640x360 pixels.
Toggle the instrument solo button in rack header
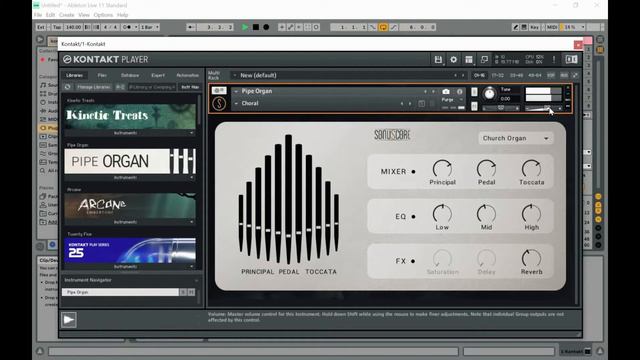[x=474, y=92]
